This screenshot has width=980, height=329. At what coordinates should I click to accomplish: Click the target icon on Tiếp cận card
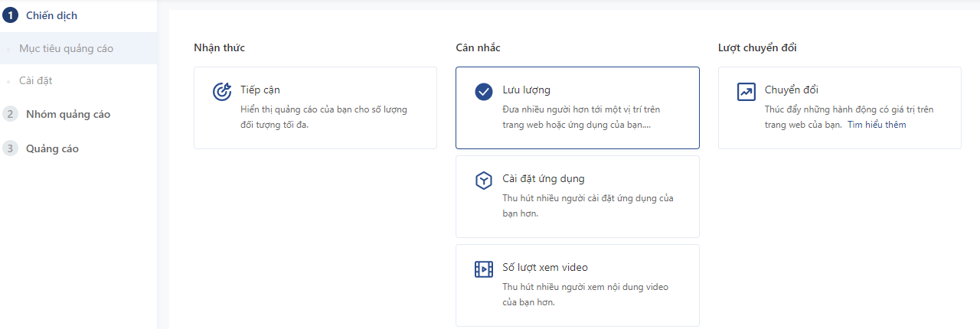pyautogui.click(x=221, y=92)
